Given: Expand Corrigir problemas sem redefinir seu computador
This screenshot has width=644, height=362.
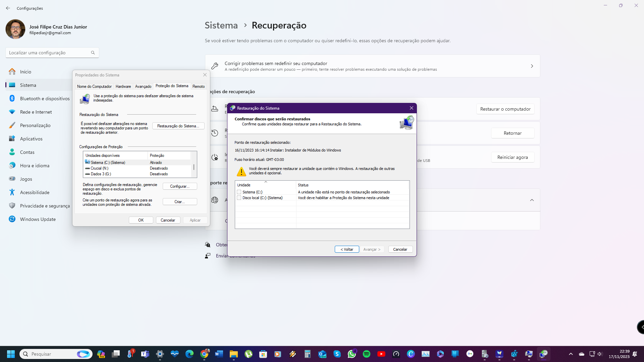Looking at the screenshot, I should [532, 66].
